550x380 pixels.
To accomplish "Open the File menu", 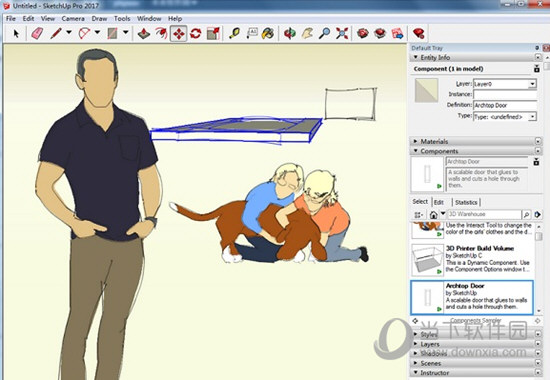I will point(11,19).
